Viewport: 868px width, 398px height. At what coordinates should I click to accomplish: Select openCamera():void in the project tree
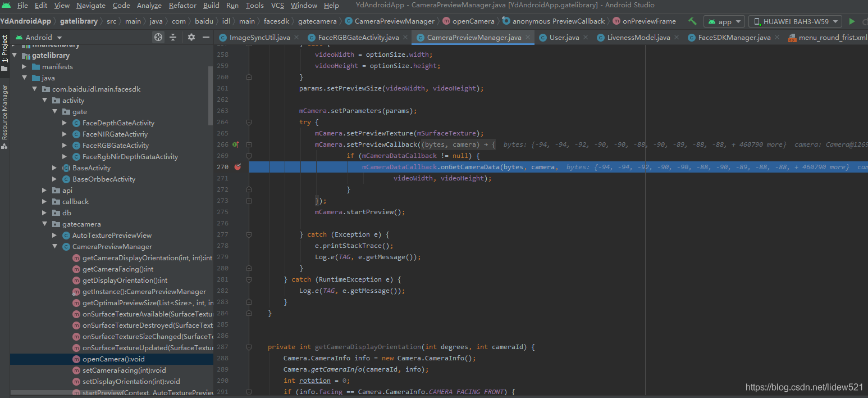pos(111,359)
